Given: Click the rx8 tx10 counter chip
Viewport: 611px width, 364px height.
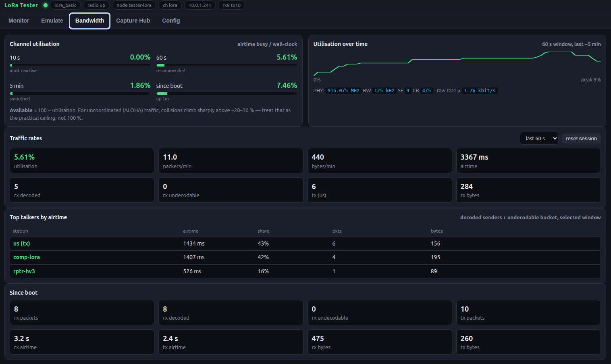Looking at the screenshot, I should (x=231, y=5).
